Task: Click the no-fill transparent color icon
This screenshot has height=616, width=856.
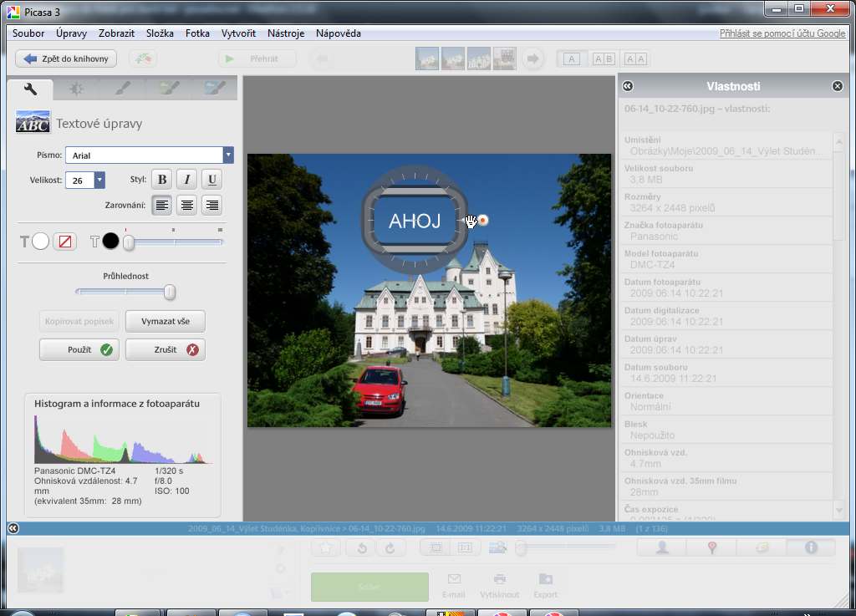Action: [x=65, y=242]
